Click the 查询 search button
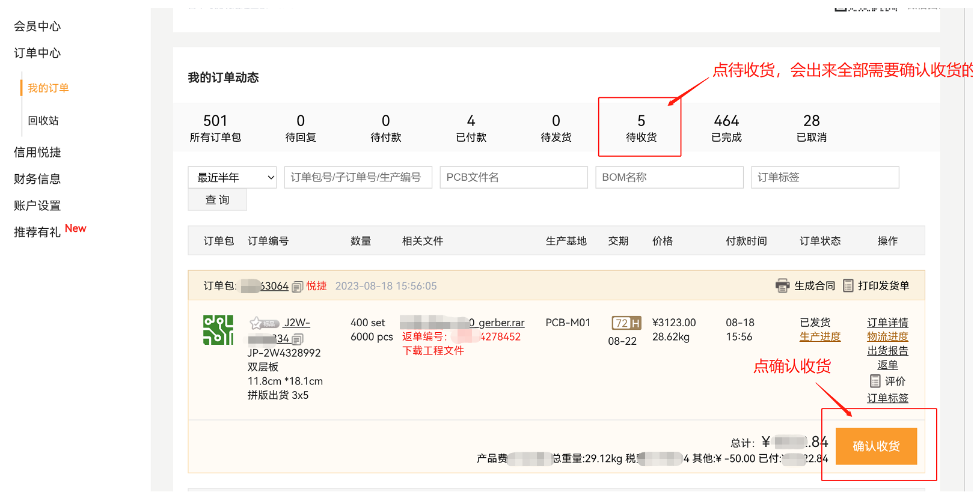980x501 pixels. point(217,200)
